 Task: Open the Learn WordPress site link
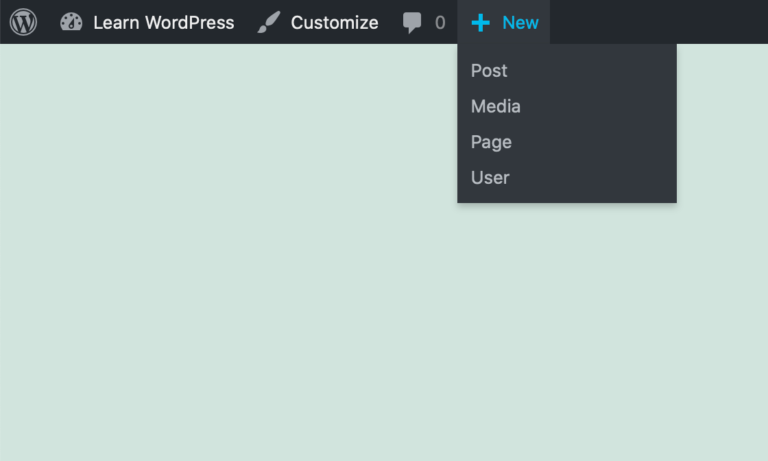pos(164,23)
